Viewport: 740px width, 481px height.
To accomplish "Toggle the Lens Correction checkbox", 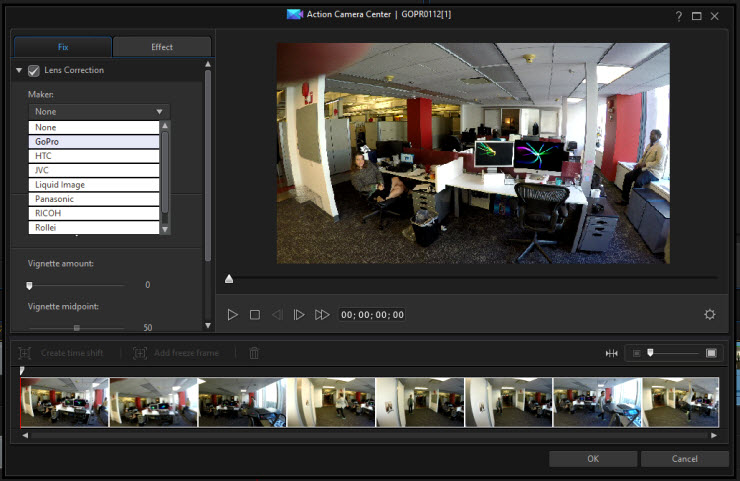I will point(34,71).
